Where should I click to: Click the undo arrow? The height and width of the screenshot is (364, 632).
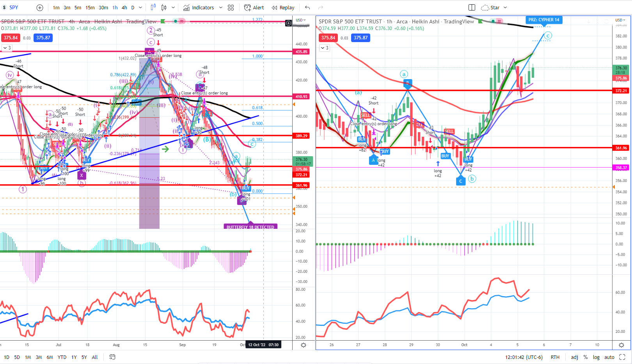pos(307,7)
